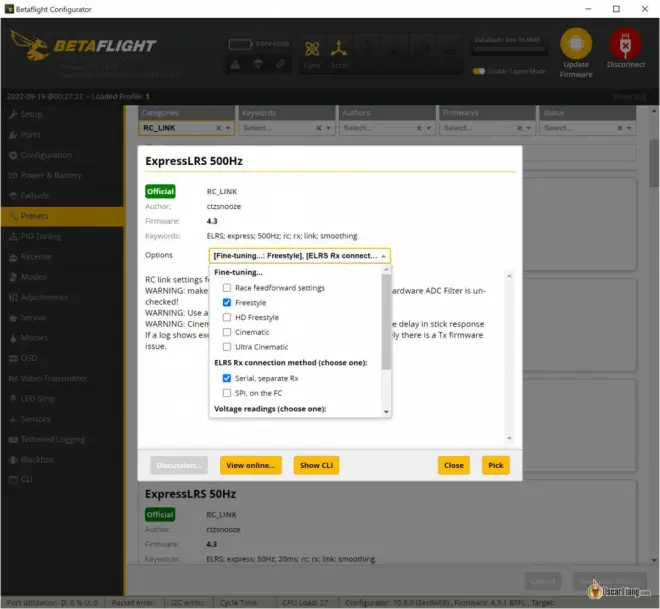Click the options list scrollbar thumb
The width and height of the screenshot is (660, 609).
click(x=386, y=322)
